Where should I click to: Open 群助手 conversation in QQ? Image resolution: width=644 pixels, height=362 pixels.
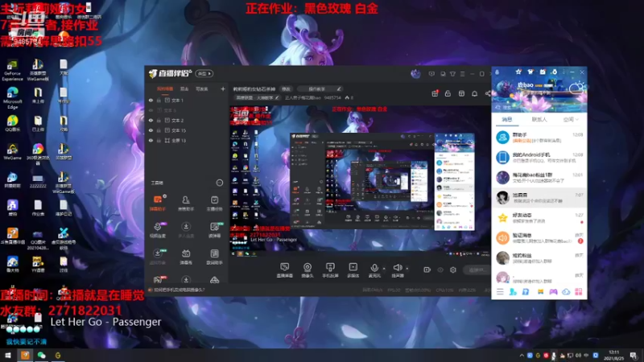539,137
